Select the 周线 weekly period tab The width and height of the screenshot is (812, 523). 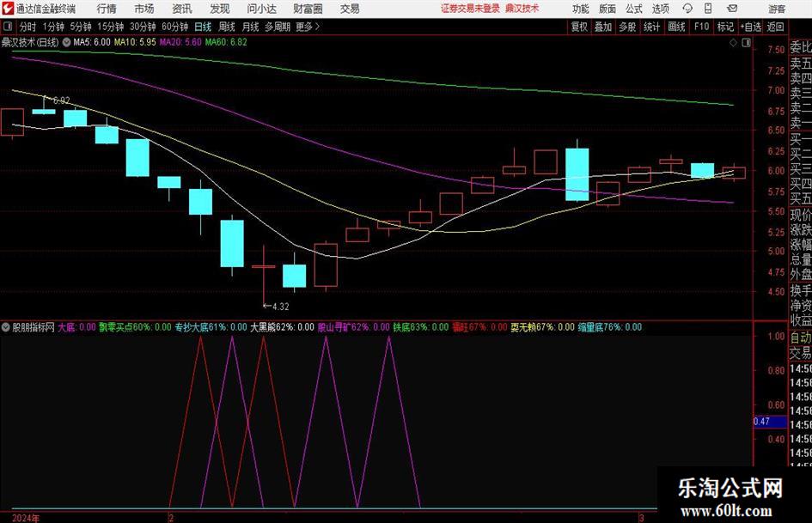227,27
